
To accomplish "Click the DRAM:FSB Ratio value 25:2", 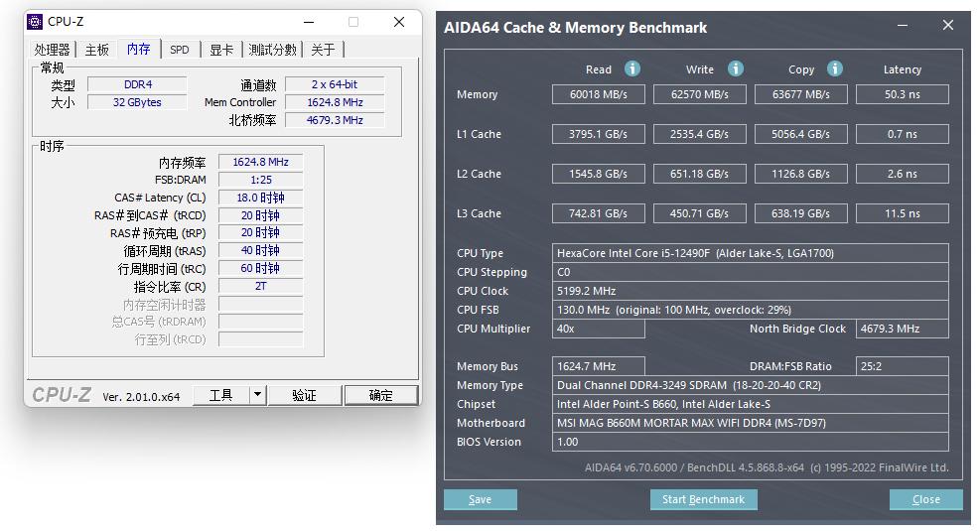I will coord(903,366).
